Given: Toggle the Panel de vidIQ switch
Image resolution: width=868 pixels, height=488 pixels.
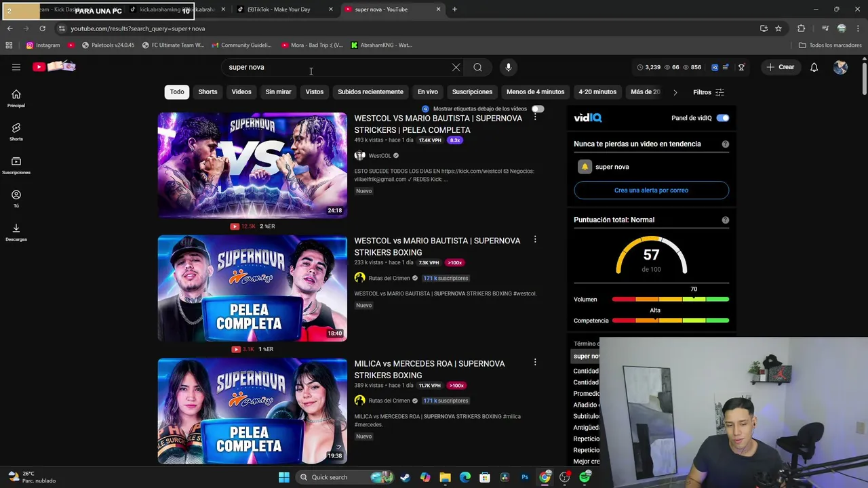Looking at the screenshot, I should [723, 118].
